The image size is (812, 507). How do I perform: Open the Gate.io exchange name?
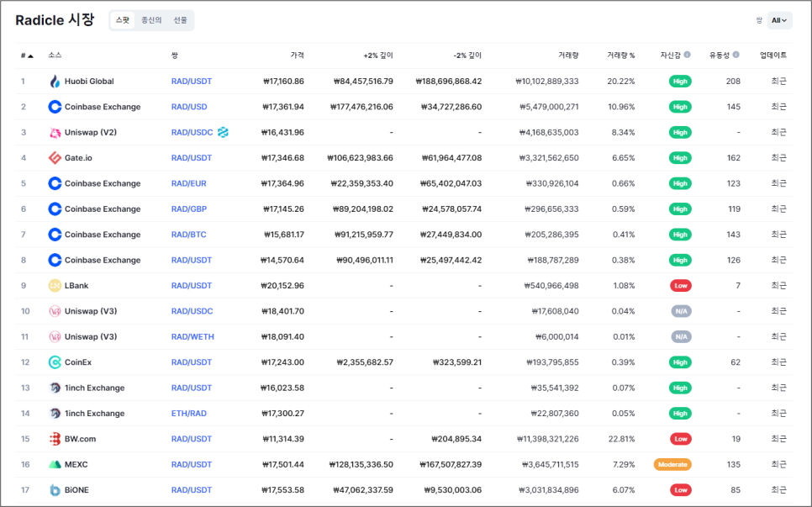point(78,158)
